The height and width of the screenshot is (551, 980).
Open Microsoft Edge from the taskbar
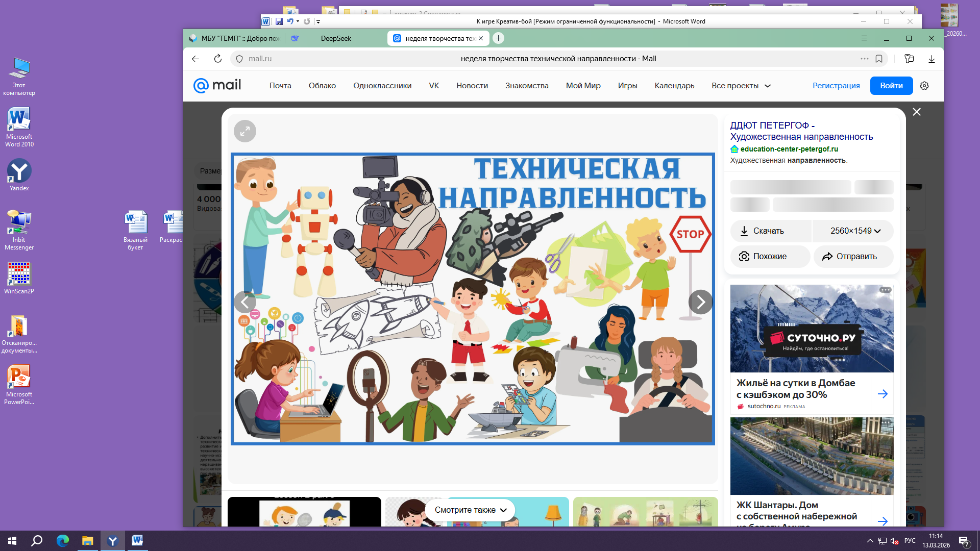(x=62, y=541)
